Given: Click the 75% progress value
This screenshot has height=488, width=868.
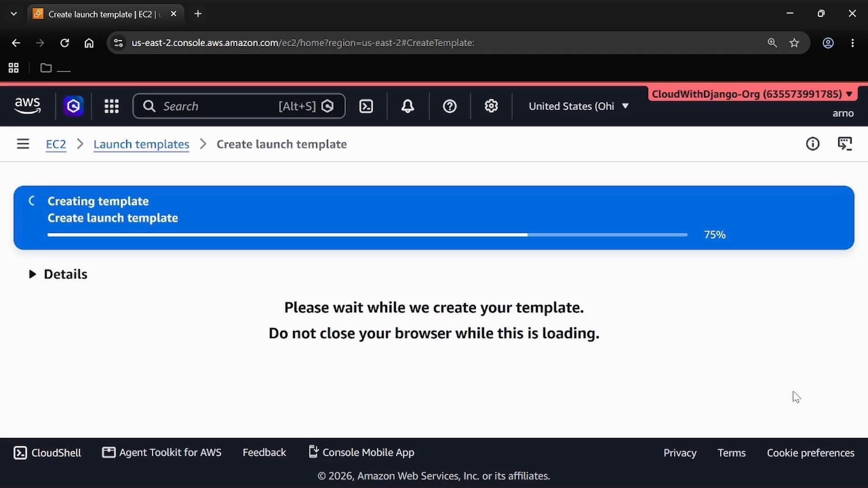Looking at the screenshot, I should (715, 235).
